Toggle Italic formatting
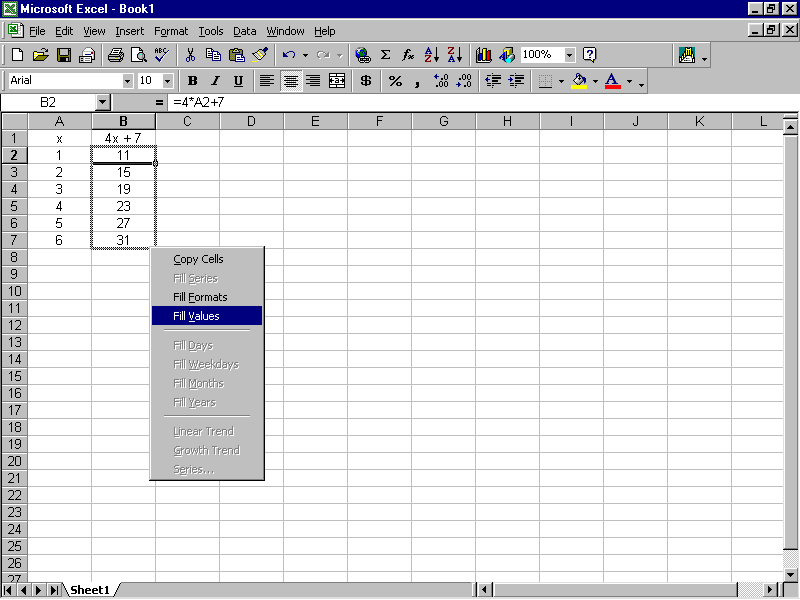Image resolution: width=800 pixels, height=600 pixels. pyautogui.click(x=215, y=81)
